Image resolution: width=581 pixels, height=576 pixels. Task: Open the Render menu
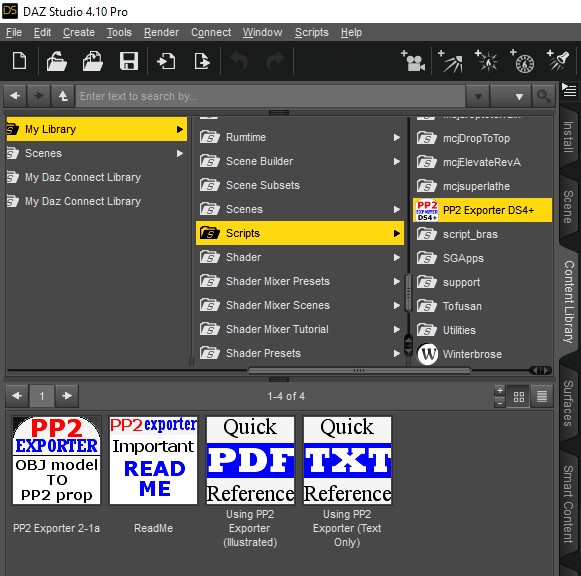pos(161,32)
